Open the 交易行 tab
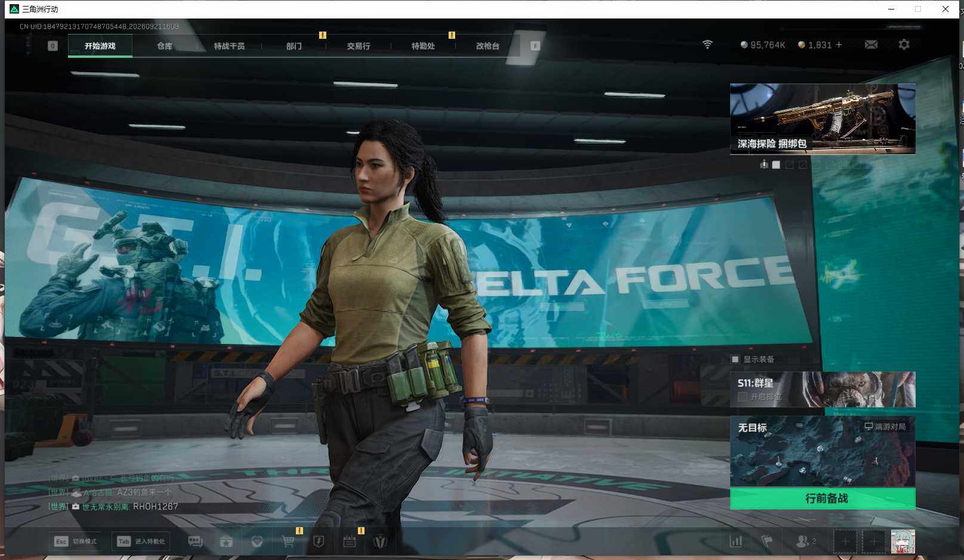This screenshot has height=560, width=964. click(359, 46)
